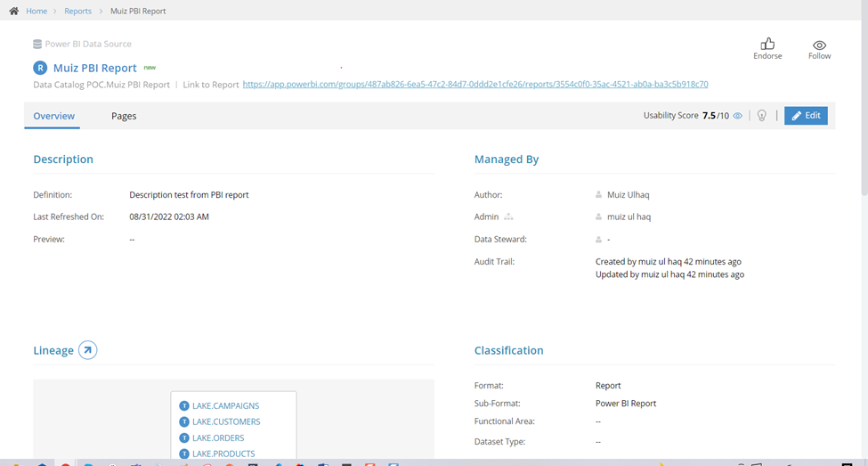This screenshot has height=466, width=868.
Task: Click the T icon beside LAKE.CAMPAIGNS
Action: 184,406
